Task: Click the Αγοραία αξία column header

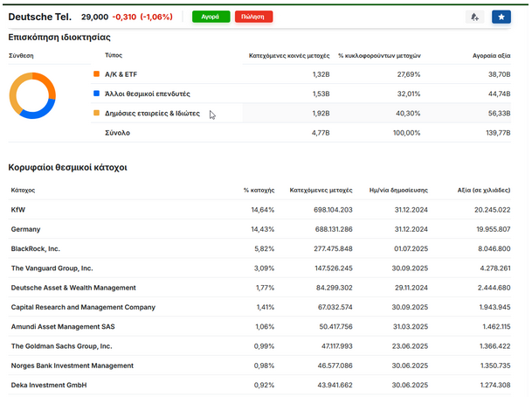Action: click(x=492, y=55)
